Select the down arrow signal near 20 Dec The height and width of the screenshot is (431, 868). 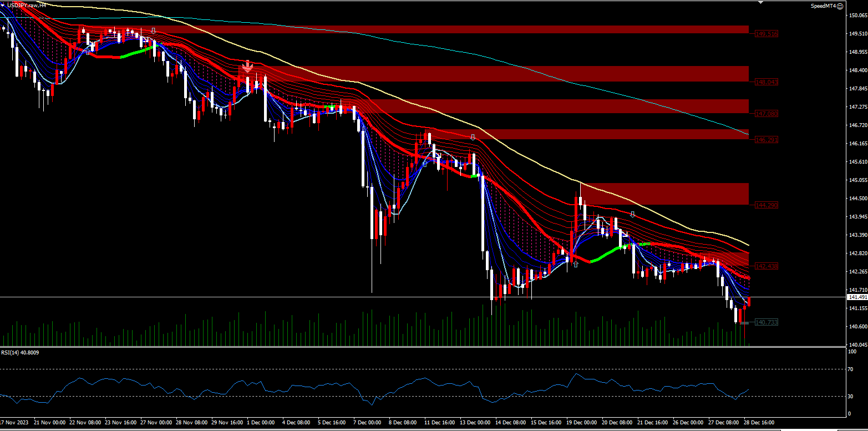(632, 214)
